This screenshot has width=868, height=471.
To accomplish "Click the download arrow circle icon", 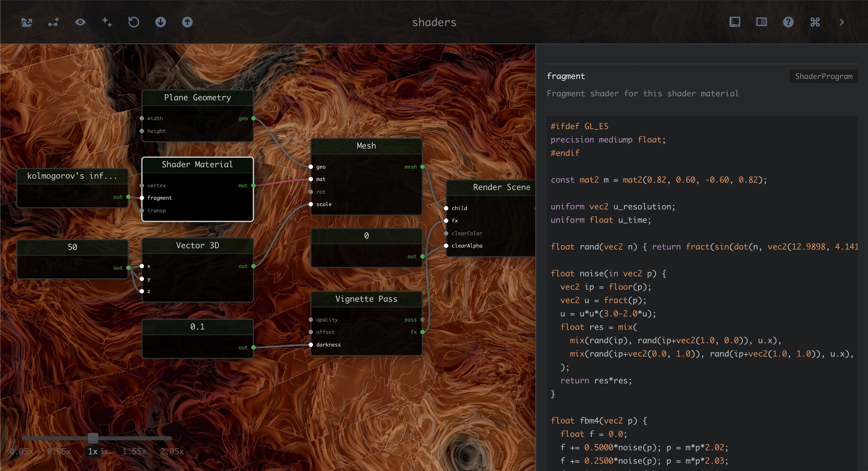I will click(x=160, y=22).
